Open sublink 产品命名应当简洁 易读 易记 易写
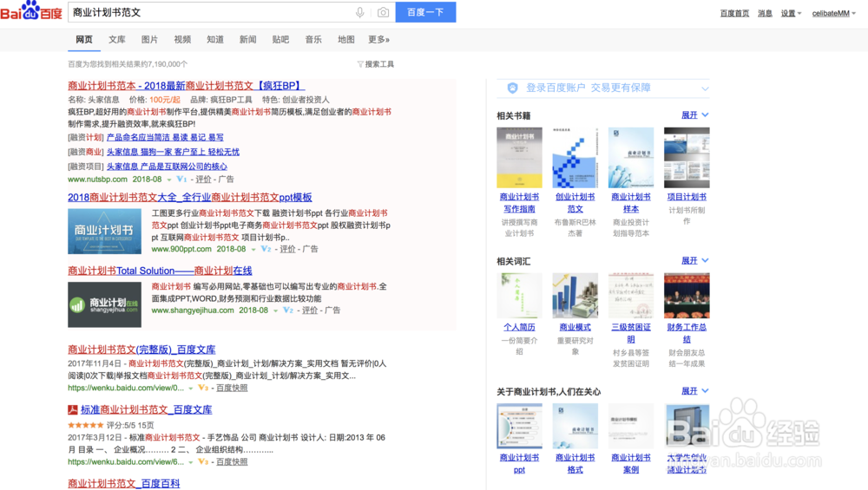This screenshot has height=490, width=868. pos(165,137)
